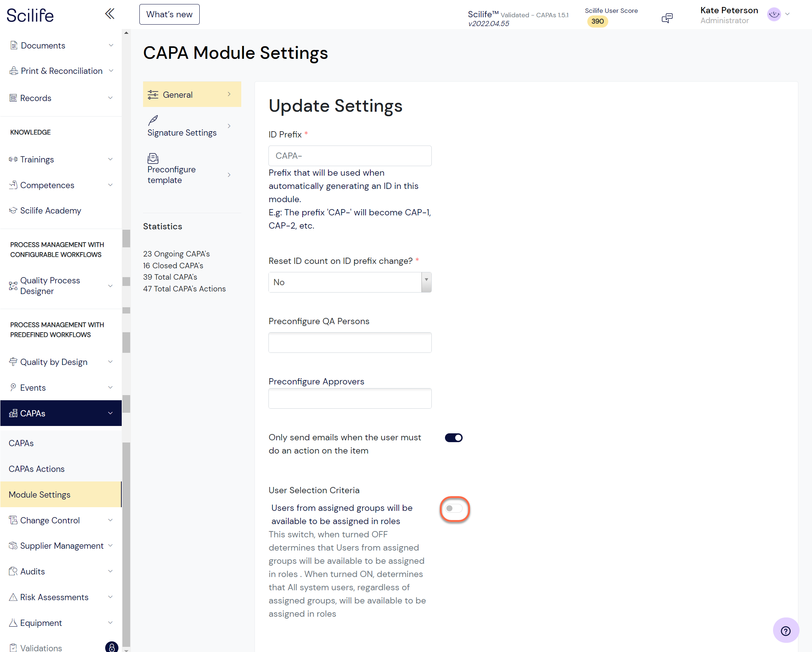
Task: Click the Trainings icon
Action: (x=13, y=159)
